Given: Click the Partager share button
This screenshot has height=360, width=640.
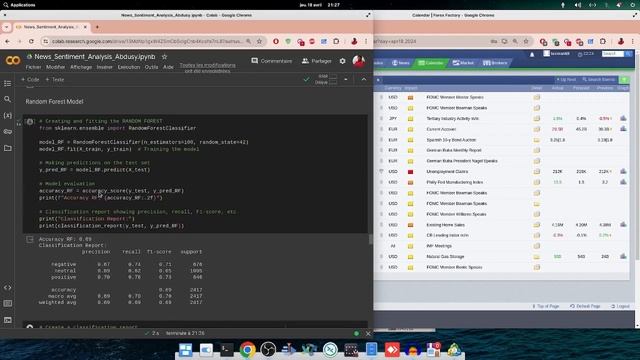Looking at the screenshot, I should coord(317,61).
